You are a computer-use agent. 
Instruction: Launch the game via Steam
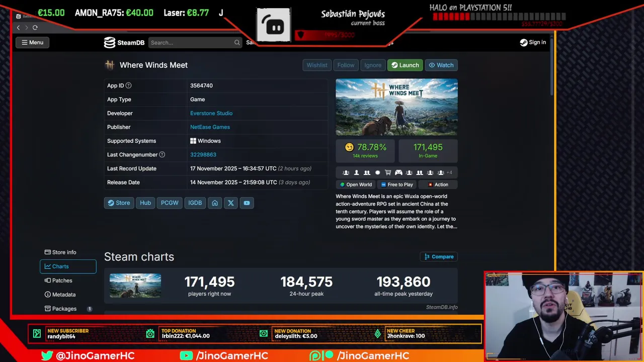(405, 65)
